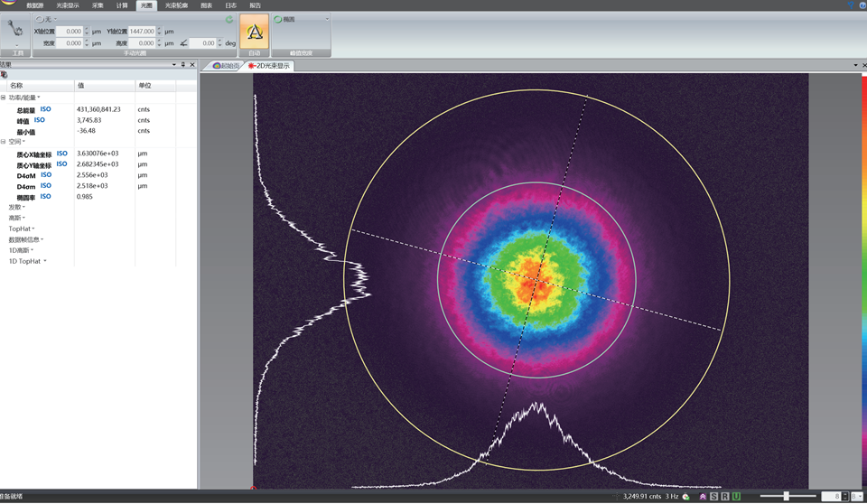Open the 日志 ribbon tab
The width and height of the screenshot is (867, 504).
[230, 5]
